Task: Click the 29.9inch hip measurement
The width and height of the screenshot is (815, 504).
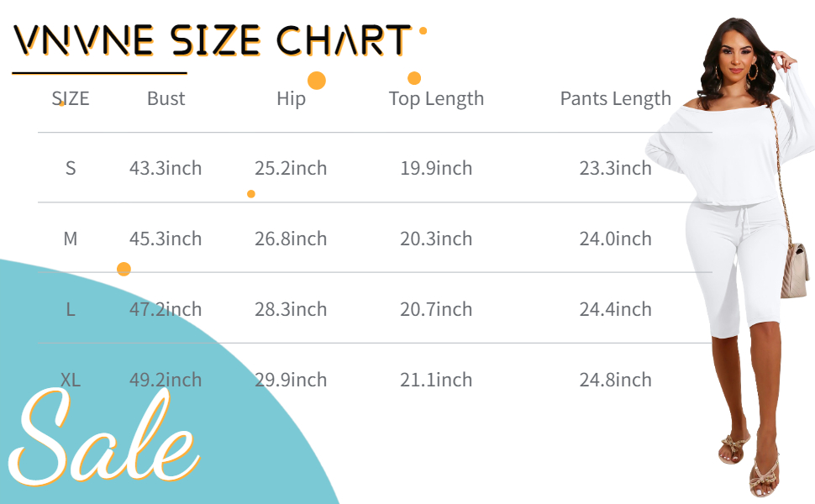Action: pyautogui.click(x=291, y=380)
